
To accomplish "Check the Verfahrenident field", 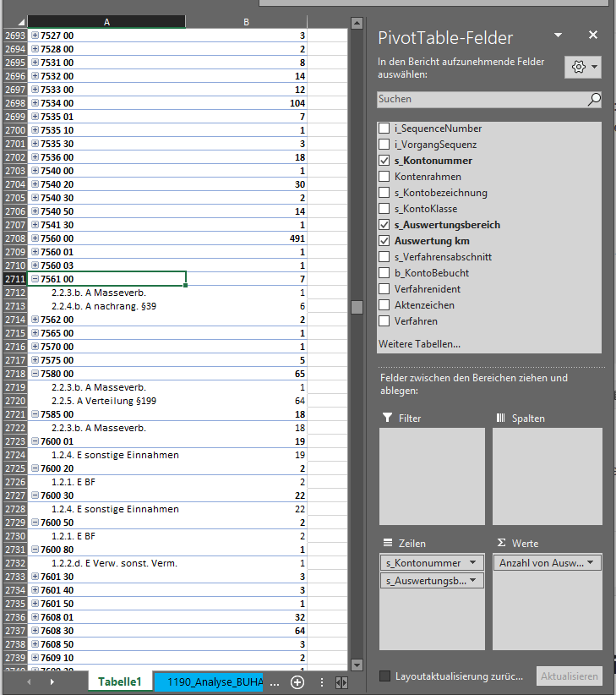I will click(x=384, y=289).
